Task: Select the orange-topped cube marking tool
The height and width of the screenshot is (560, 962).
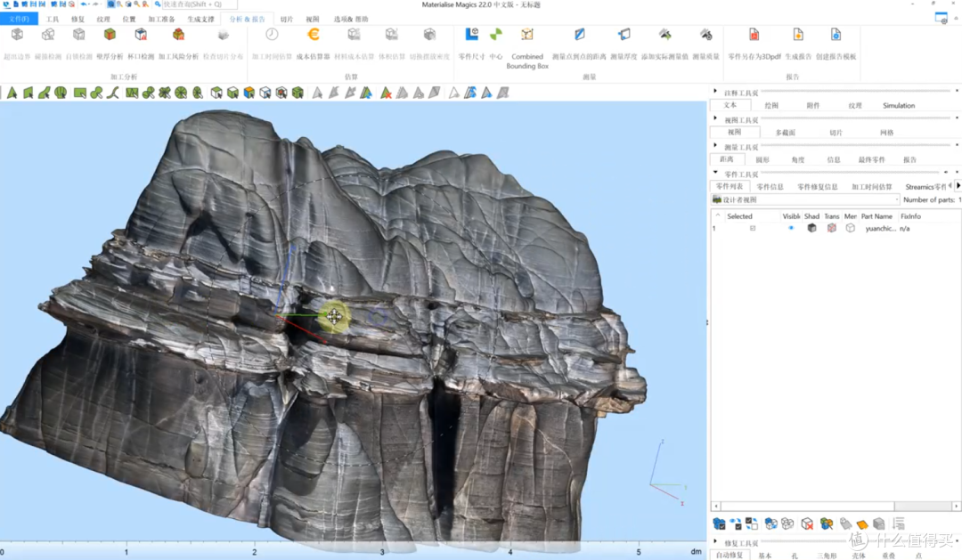Action: pos(249,93)
